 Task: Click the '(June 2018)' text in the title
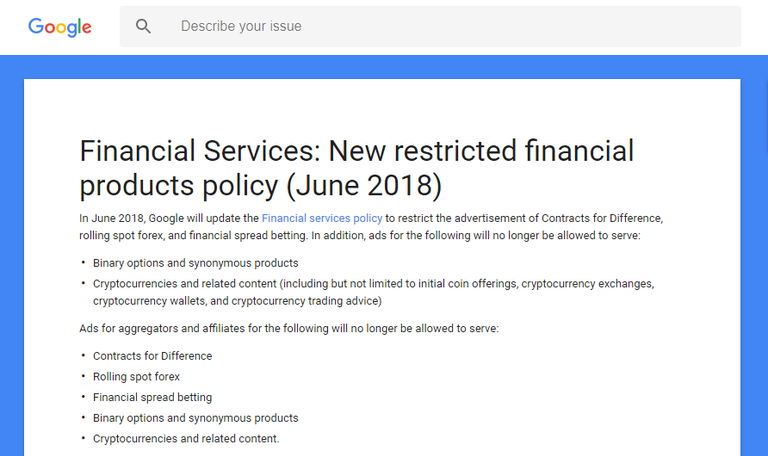click(x=364, y=186)
